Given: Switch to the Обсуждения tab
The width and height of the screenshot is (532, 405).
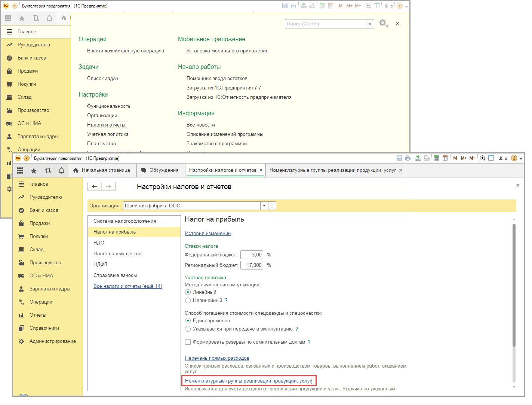Looking at the screenshot, I should 160,170.
